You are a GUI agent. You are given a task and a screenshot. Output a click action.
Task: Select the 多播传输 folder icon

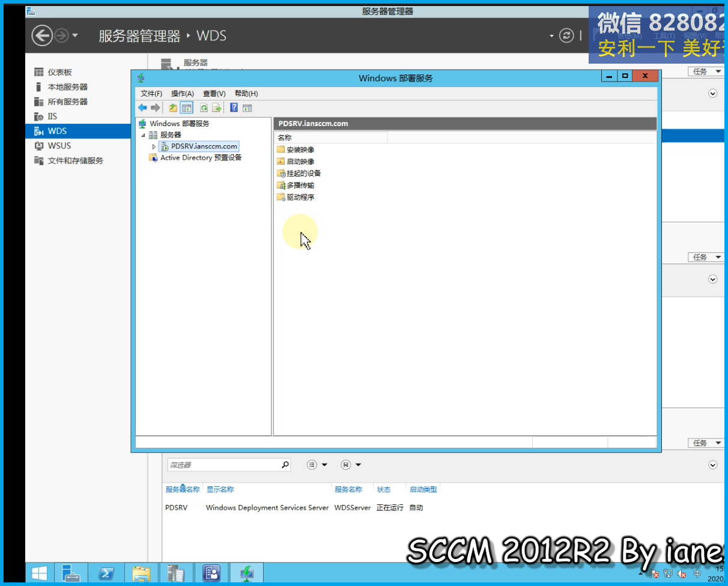[x=281, y=186]
